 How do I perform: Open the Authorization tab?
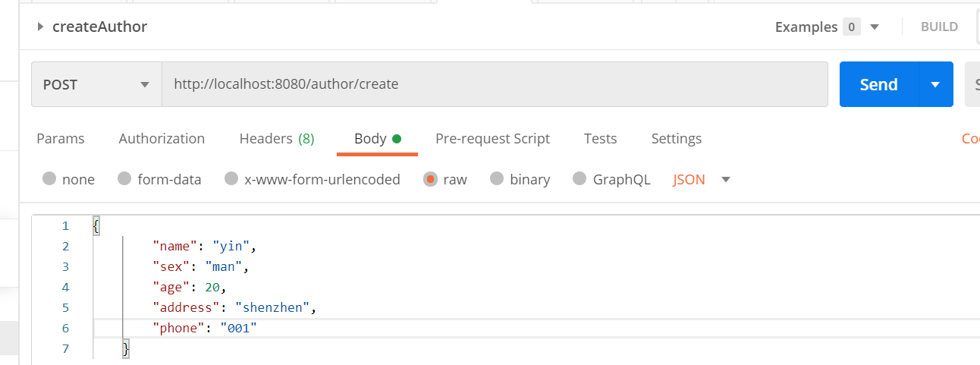(x=162, y=139)
